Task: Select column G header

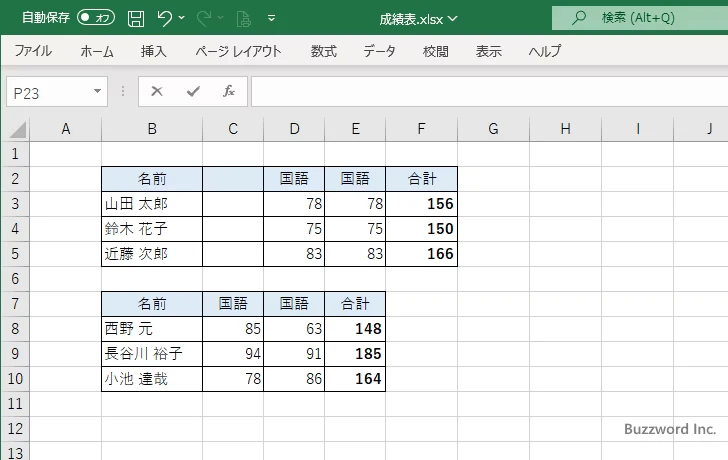Action: click(x=493, y=129)
